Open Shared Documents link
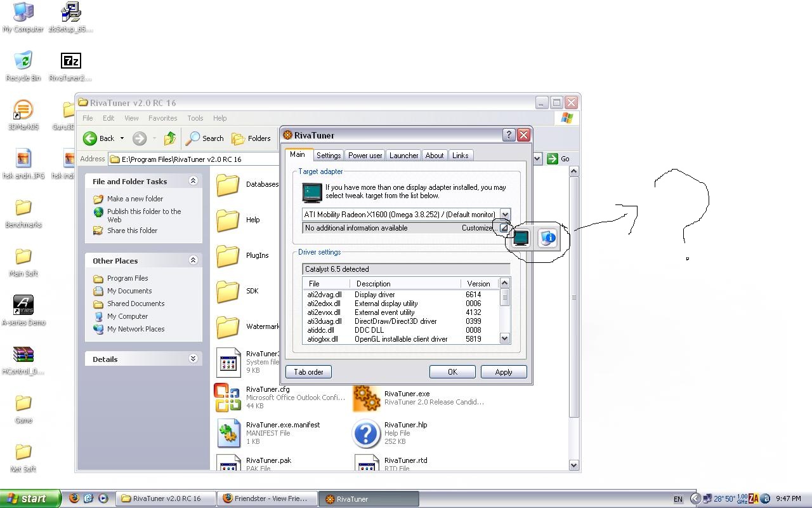Viewport: 812px width, 508px height. click(x=136, y=304)
